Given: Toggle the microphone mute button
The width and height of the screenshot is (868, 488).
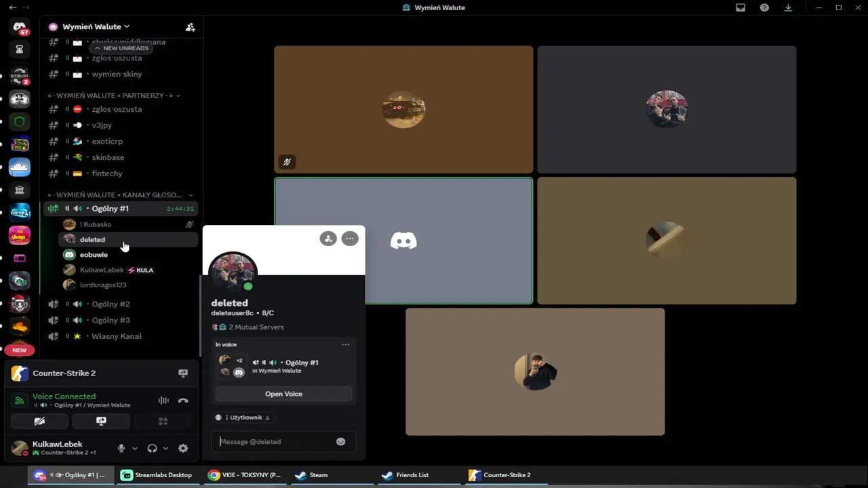Looking at the screenshot, I should [x=121, y=448].
